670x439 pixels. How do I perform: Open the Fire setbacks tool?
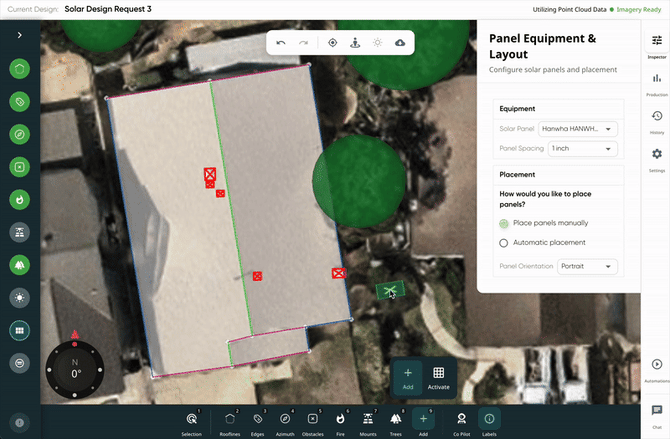pos(342,420)
